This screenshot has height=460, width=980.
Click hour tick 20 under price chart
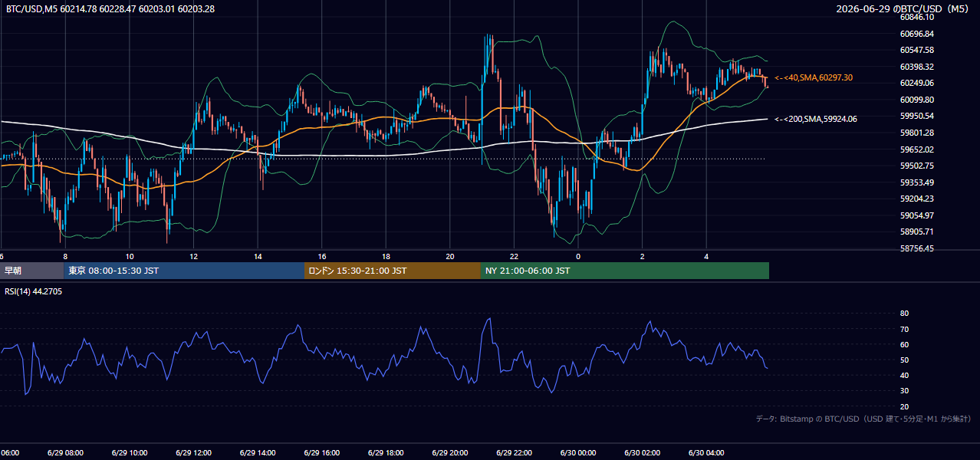point(450,256)
